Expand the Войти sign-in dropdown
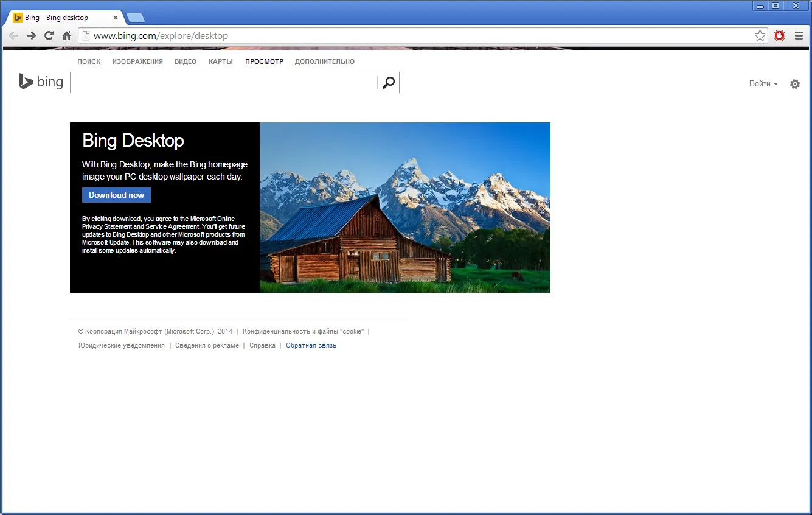 pyautogui.click(x=763, y=84)
